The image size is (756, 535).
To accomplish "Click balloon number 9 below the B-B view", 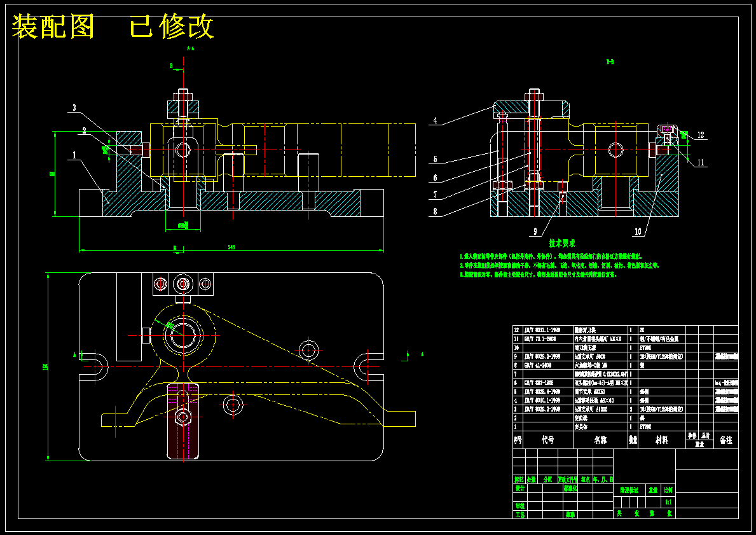I will 535,232.
